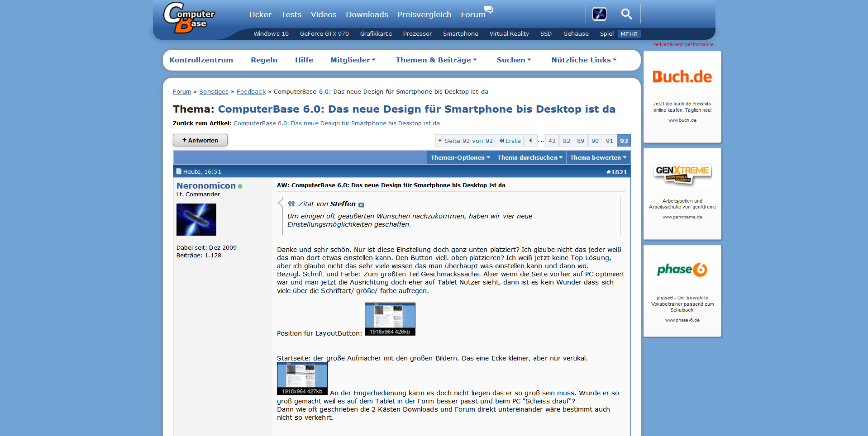Open the Ticker section

point(260,14)
